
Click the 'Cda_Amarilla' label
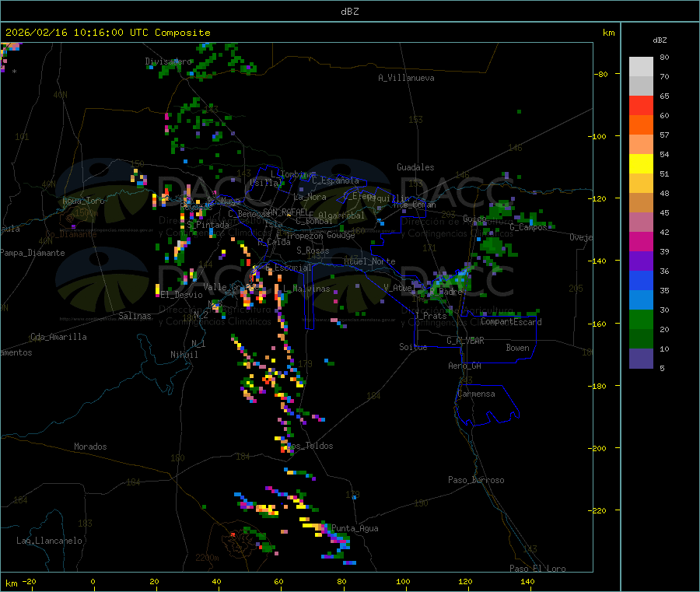58,337
